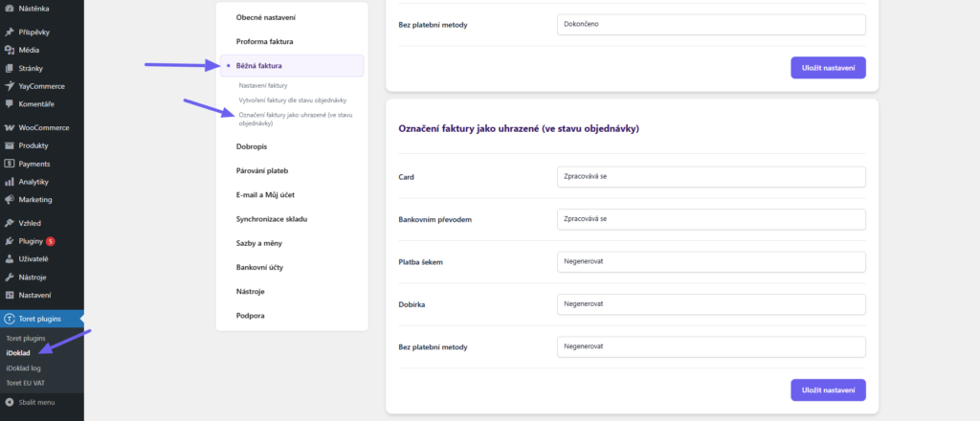Open Bankovním převodem status dropdown

tap(711, 219)
